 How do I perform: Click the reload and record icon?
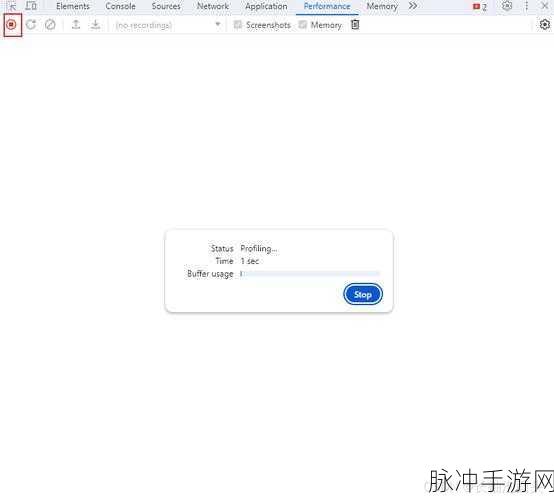[x=31, y=24]
